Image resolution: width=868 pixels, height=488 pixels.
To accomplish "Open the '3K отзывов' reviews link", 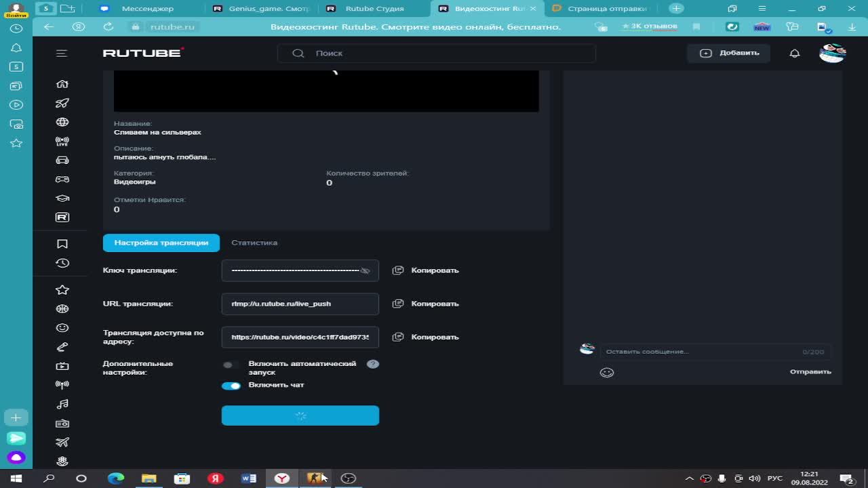I will tap(650, 26).
